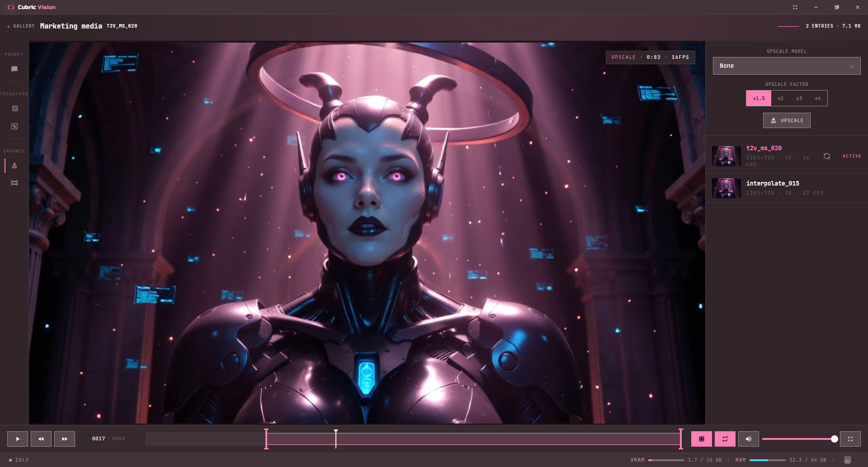Select the t2v_ms_020 entry thumbnail
Viewport: 868px width, 467px height.
(726, 156)
